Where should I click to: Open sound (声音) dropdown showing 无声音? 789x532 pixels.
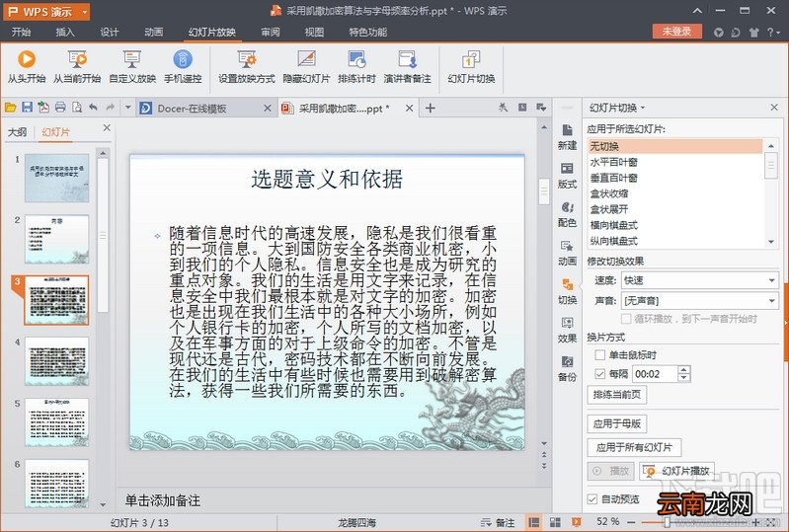[700, 301]
